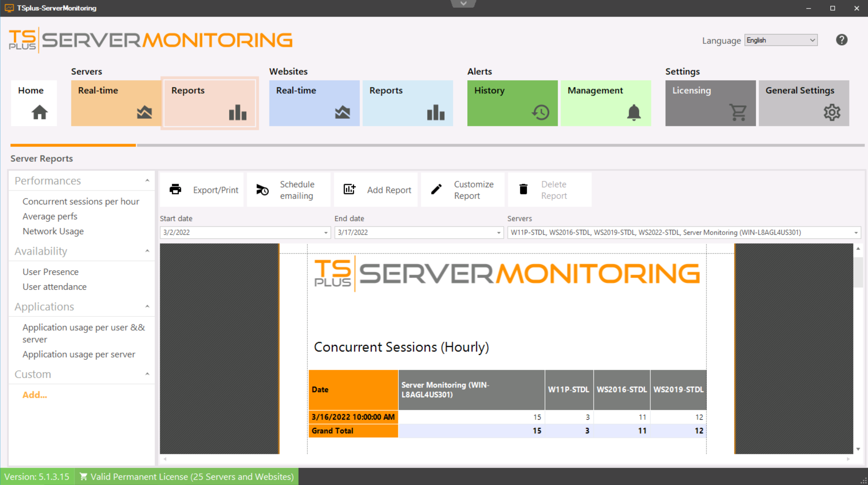Expand the Servers selection combo box
This screenshot has height=485, width=868.
pos(856,233)
